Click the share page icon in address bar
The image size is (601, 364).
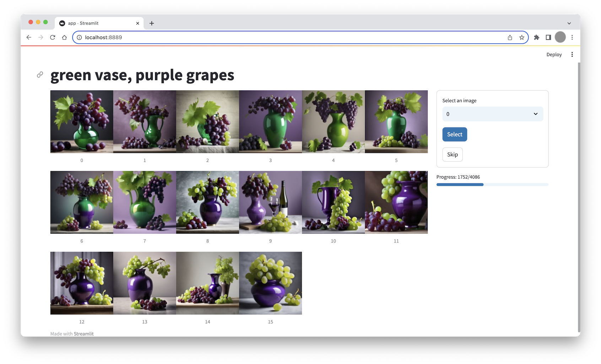click(510, 37)
